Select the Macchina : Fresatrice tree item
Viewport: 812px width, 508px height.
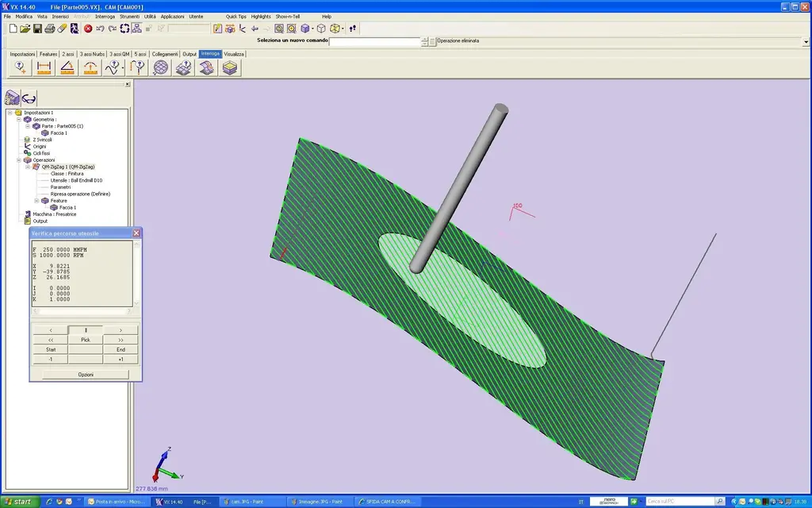point(55,214)
